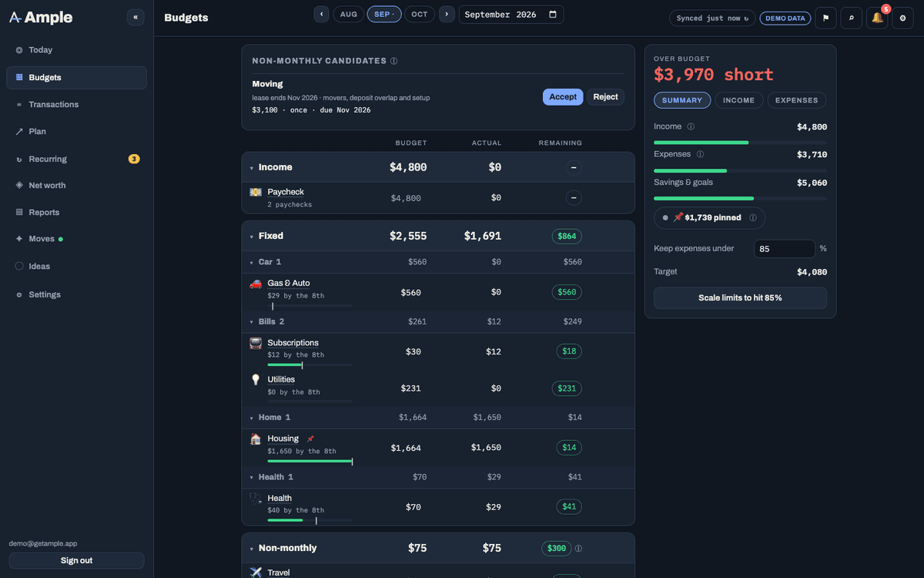Screen dimensions: 924x578
Task: Collapse the sidebar with the double-chevron button
Action: (136, 17)
